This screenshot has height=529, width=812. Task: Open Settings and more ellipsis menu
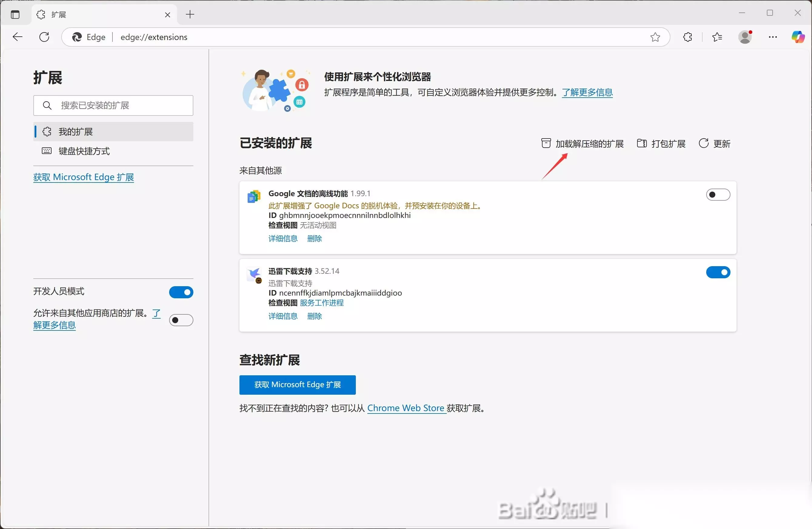773,37
